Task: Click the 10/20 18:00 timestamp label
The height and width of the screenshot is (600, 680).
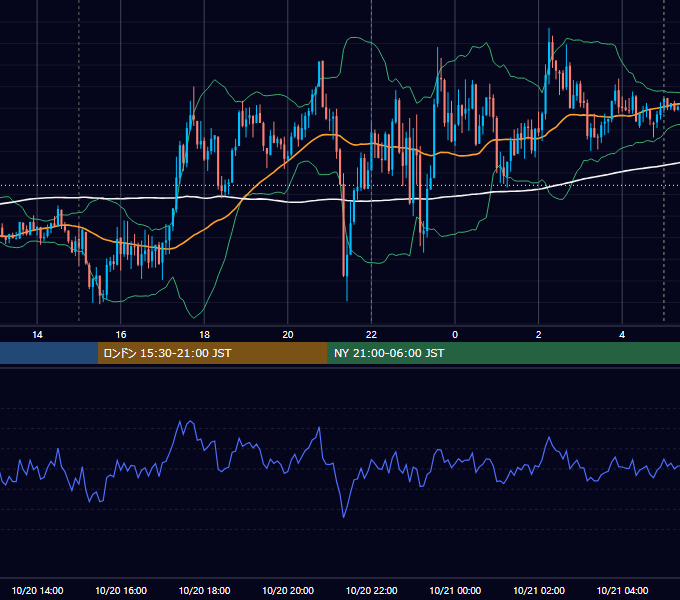Action: coord(204,590)
